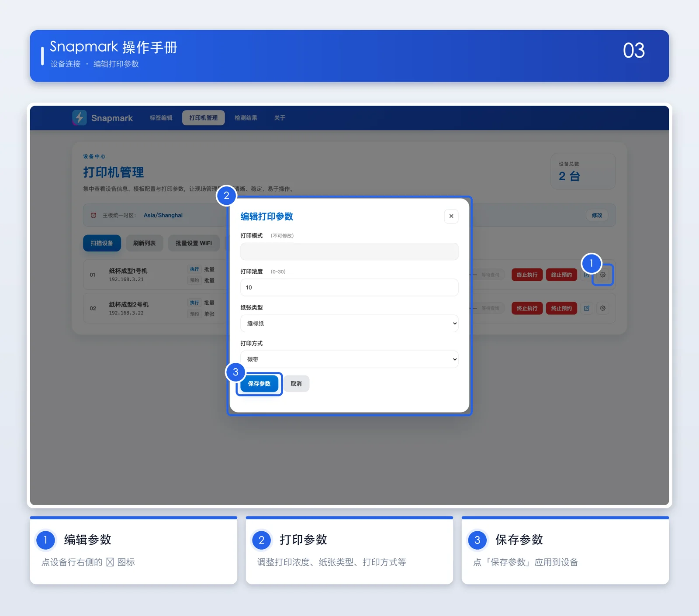Open settings gear for 纸杯成型2号机

[x=602, y=308]
